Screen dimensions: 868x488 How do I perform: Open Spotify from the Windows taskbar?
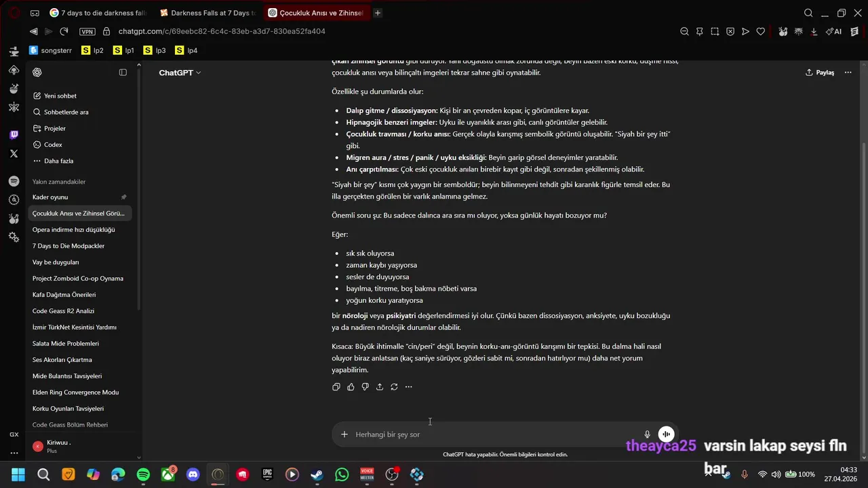click(143, 475)
